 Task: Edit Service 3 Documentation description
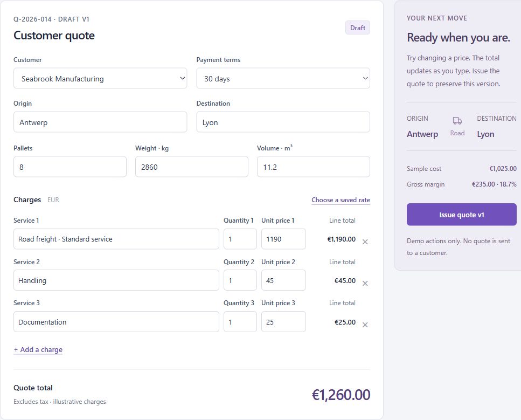[116, 321]
